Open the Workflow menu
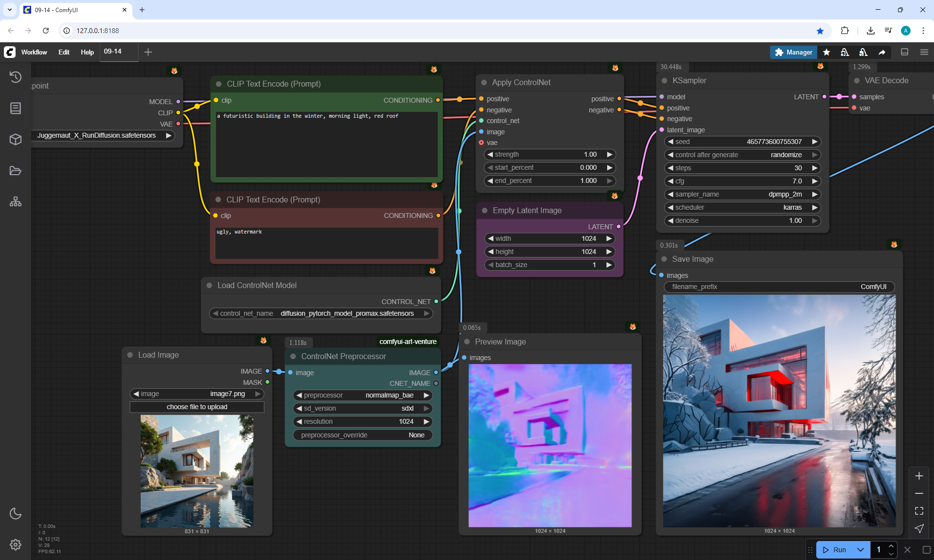 click(34, 52)
